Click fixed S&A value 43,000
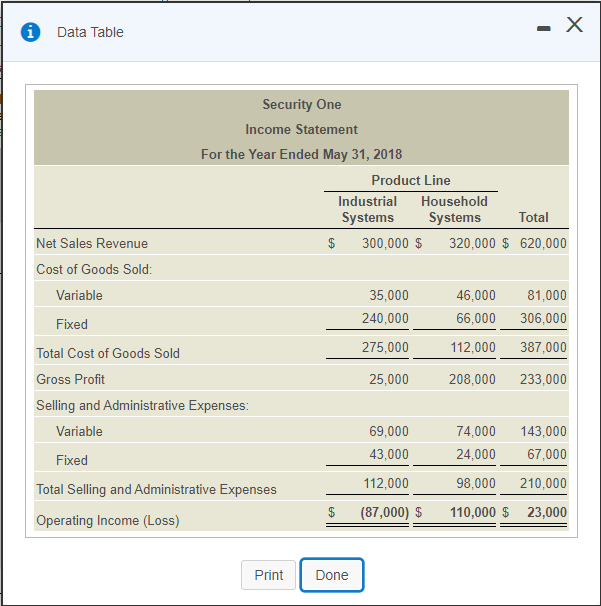The image size is (601, 606). 389,454
